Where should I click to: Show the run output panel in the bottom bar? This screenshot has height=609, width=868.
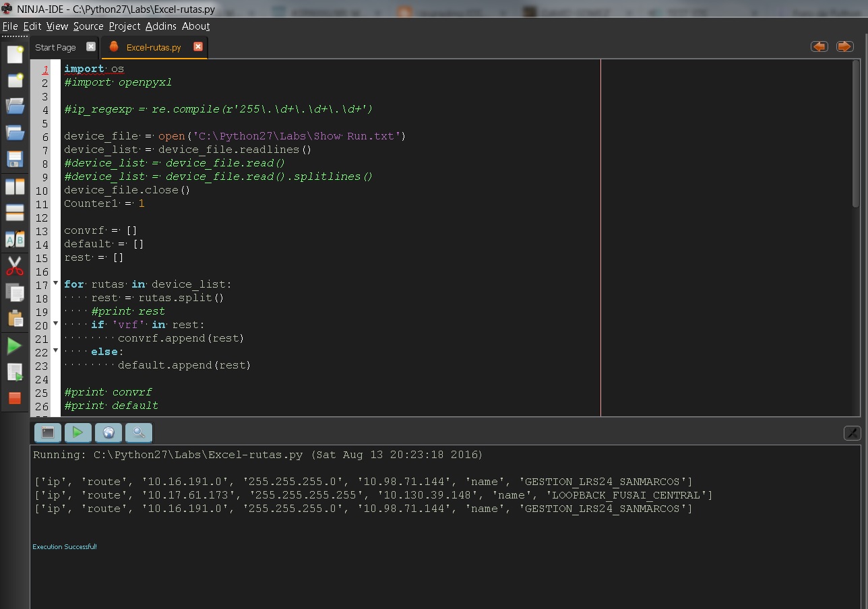(x=78, y=432)
